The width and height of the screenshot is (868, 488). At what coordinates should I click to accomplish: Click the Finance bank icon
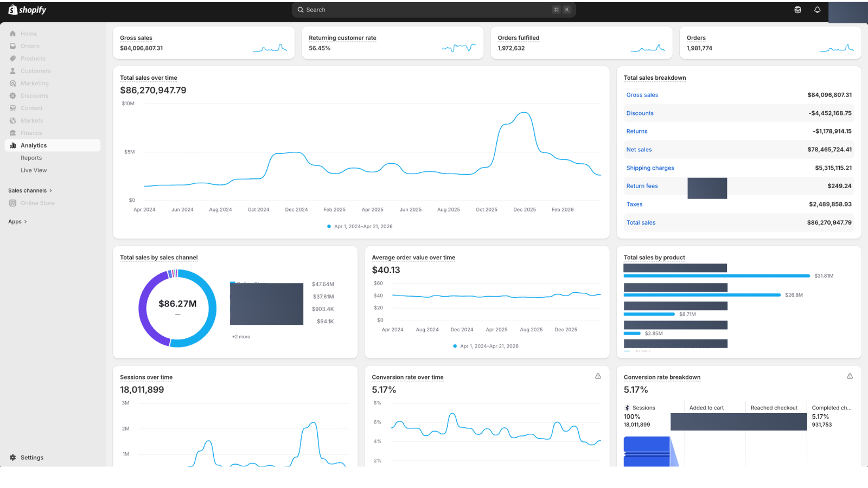pyautogui.click(x=12, y=133)
